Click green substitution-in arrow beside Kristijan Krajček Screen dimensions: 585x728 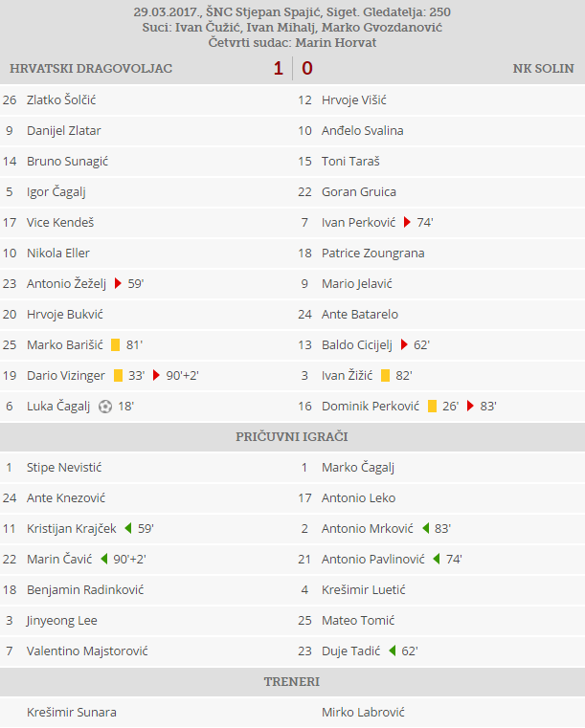point(127,529)
